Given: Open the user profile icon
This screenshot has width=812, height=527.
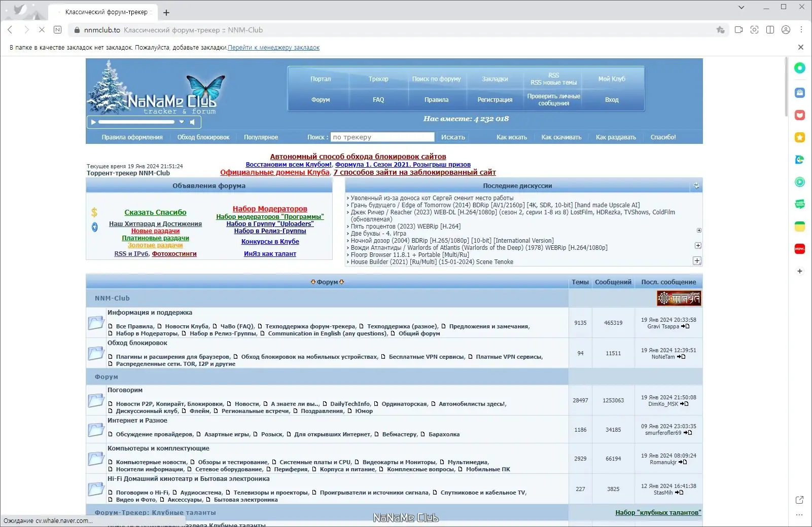Looking at the screenshot, I should coord(786,30).
